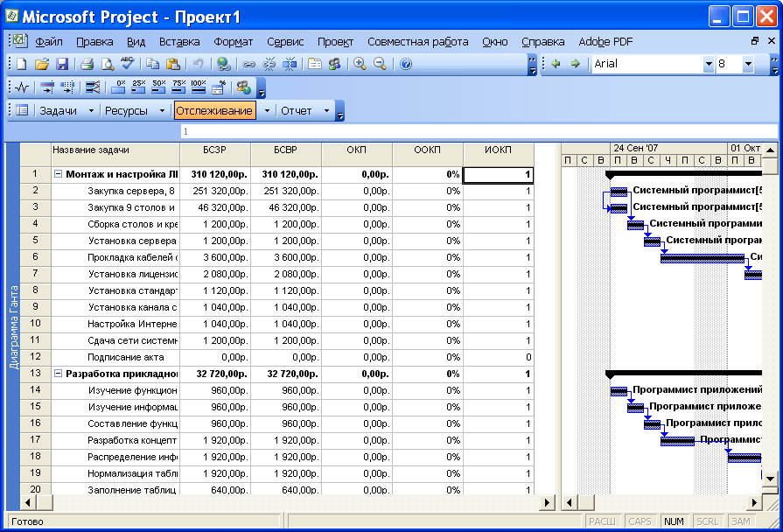
Task: Print the current view
Action: 87,64
